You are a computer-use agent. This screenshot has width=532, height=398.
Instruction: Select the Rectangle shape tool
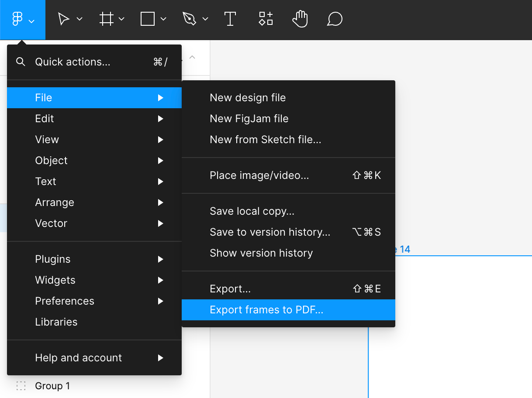tap(148, 19)
